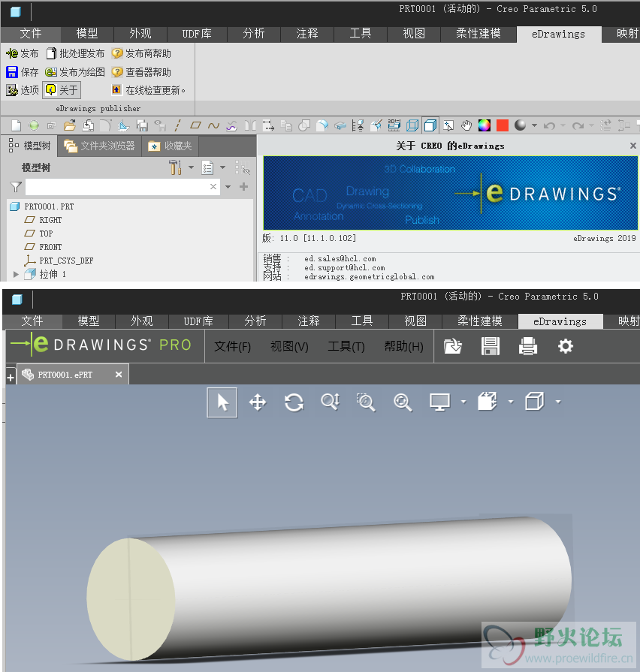The width and height of the screenshot is (640, 672).
Task: Expand the model tree settings dropdown
Action: click(x=192, y=167)
